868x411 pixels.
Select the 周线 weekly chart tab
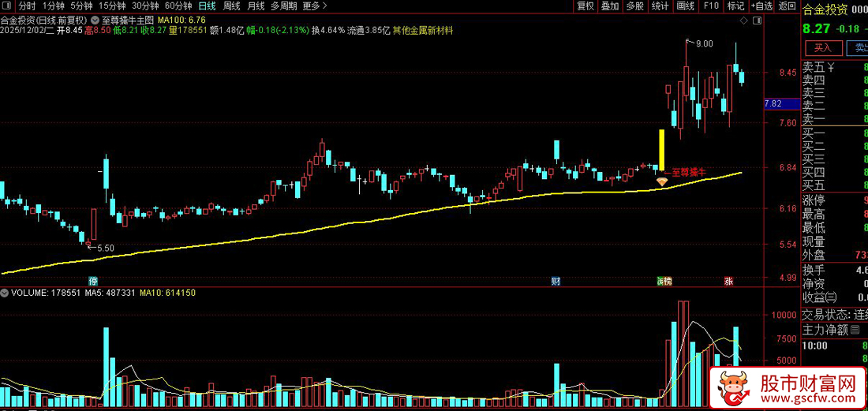231,6
